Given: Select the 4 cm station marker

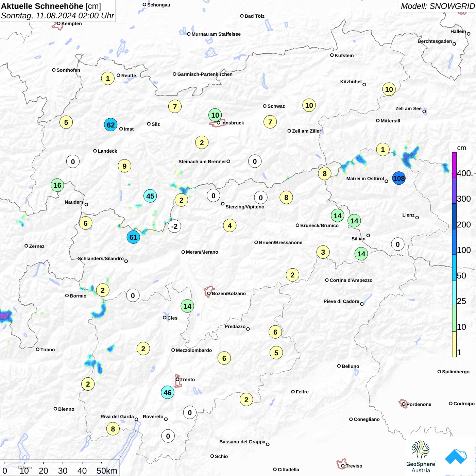Looking at the screenshot, I should [x=230, y=225].
